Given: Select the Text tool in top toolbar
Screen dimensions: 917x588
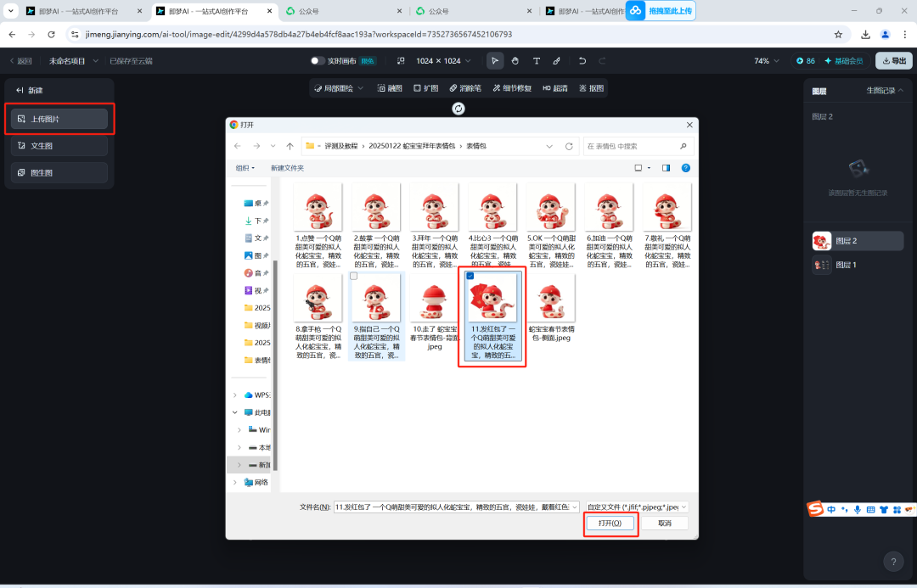Looking at the screenshot, I should click(537, 60).
